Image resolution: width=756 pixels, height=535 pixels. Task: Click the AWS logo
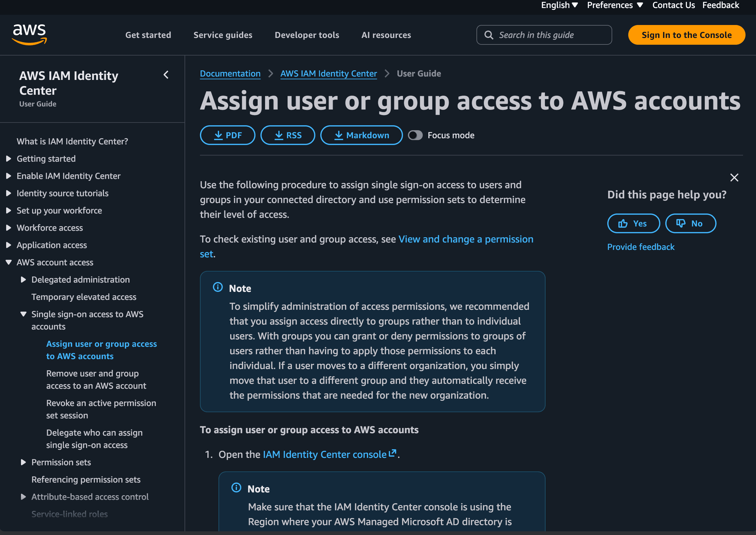(x=29, y=34)
